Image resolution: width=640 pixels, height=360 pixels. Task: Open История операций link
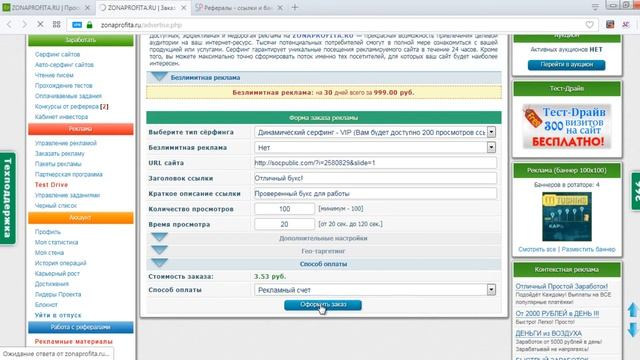pyautogui.click(x=60, y=263)
